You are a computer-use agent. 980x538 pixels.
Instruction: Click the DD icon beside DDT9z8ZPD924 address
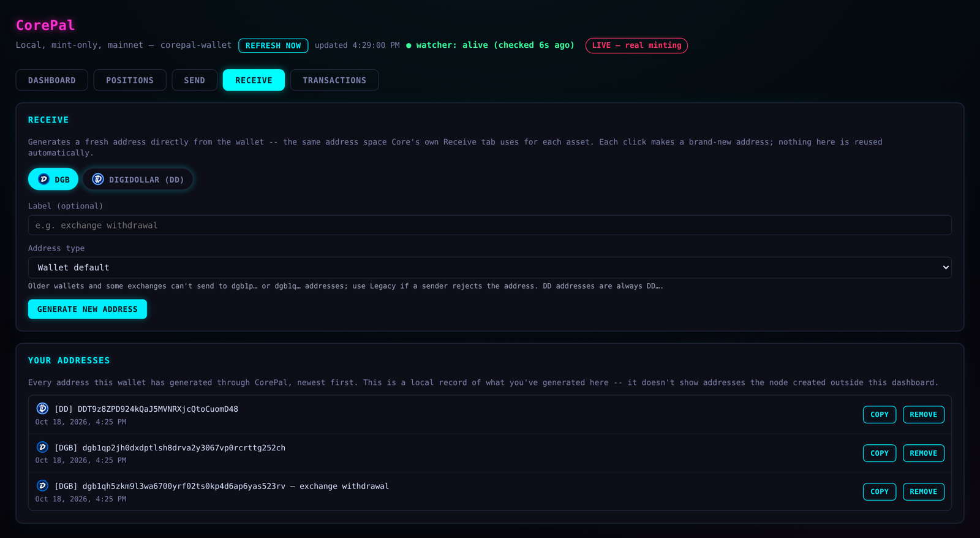pos(42,408)
